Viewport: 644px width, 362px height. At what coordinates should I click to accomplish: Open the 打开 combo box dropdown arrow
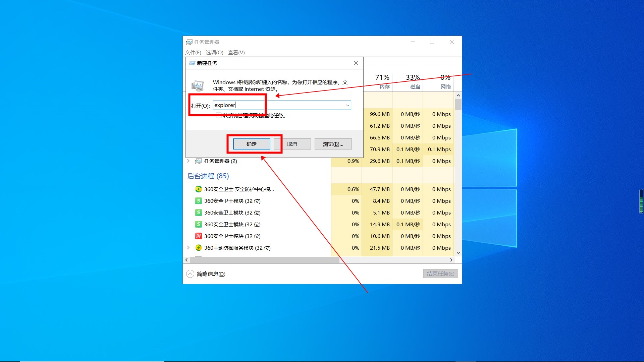click(347, 105)
